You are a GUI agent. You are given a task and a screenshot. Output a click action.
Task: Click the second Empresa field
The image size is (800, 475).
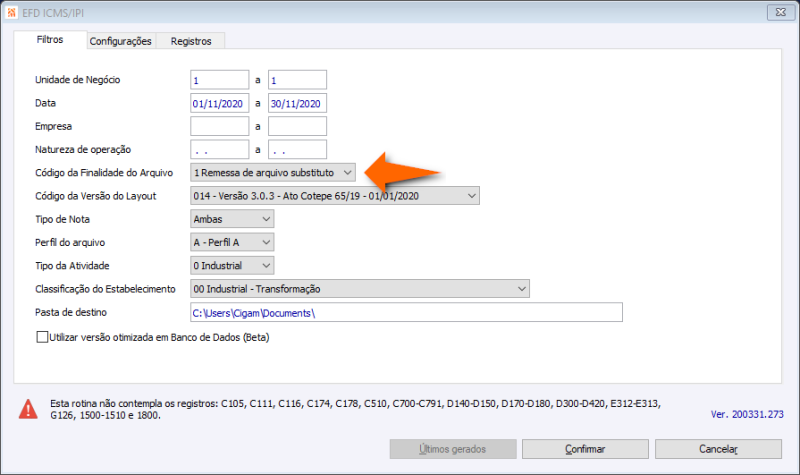coord(297,127)
